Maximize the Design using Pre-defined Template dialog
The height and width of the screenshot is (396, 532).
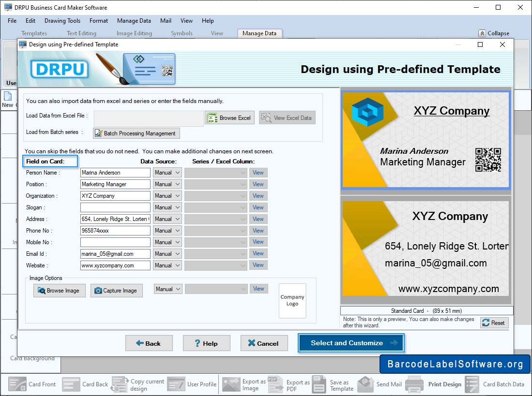pos(480,44)
